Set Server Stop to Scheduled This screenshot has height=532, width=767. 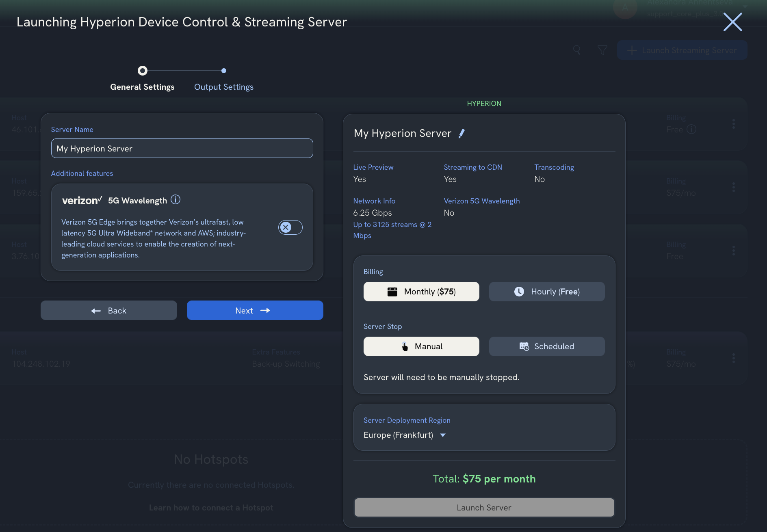[546, 346]
